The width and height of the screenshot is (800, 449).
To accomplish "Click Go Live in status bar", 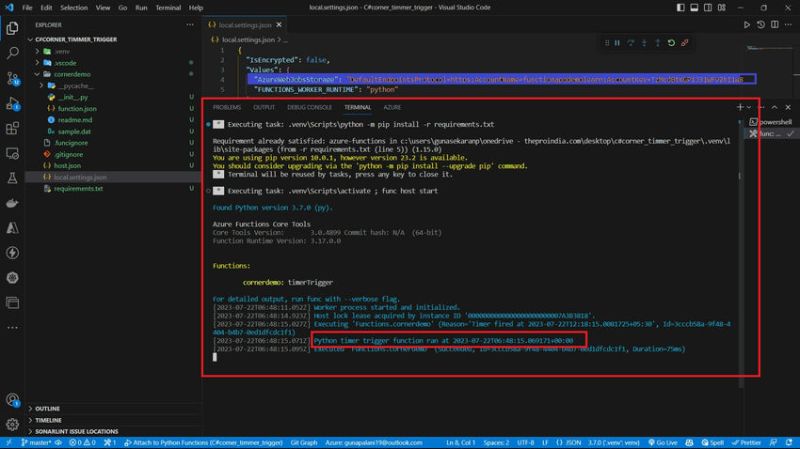I will [x=663, y=443].
